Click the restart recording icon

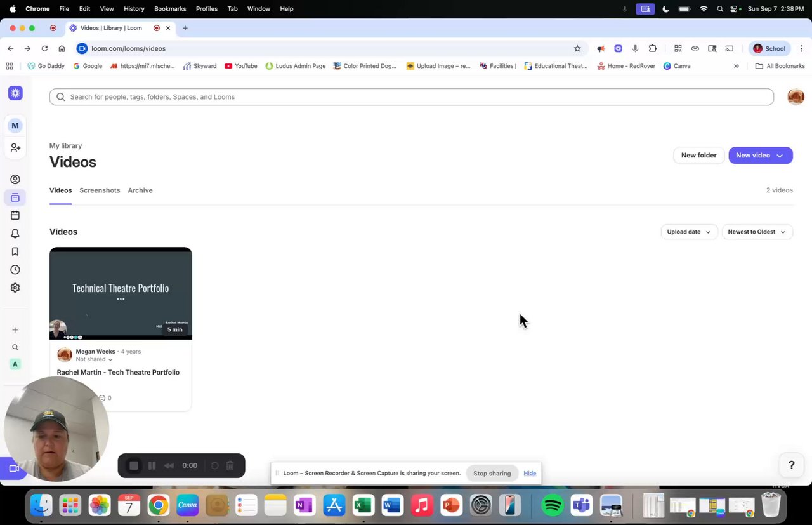tap(215, 465)
